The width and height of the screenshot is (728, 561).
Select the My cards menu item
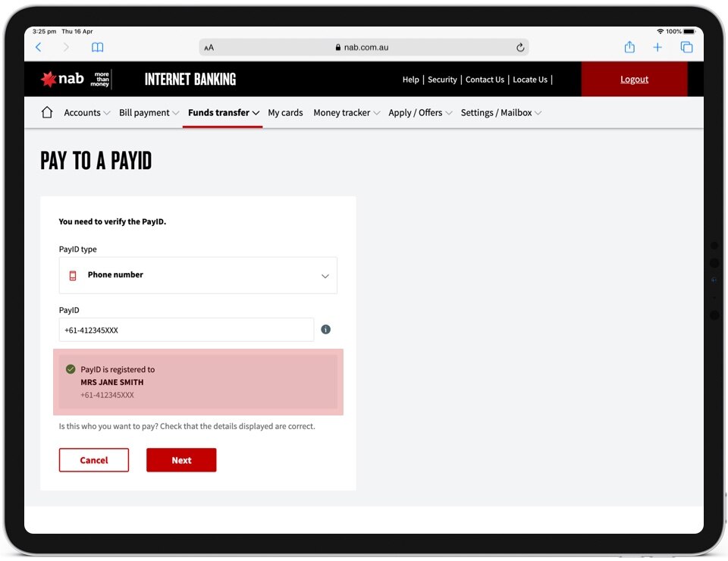point(285,113)
